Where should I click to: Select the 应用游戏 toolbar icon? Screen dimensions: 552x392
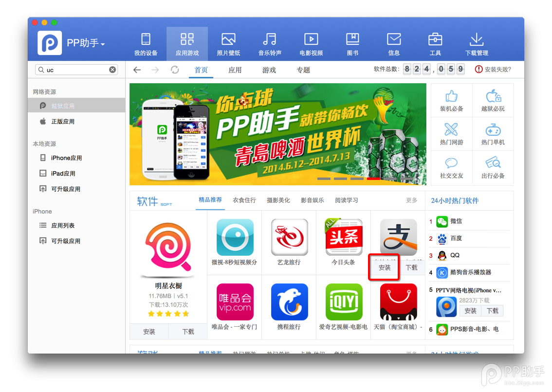point(187,44)
